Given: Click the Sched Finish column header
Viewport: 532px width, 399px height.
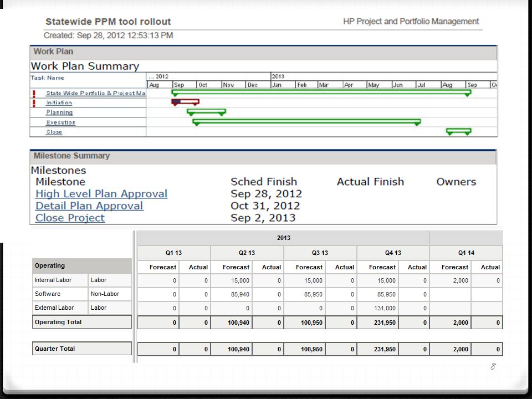Looking at the screenshot, I should [x=264, y=182].
